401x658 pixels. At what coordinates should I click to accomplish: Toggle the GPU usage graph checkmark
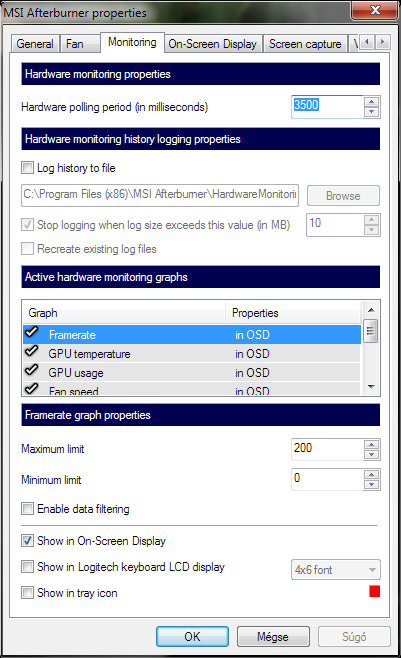click(31, 370)
